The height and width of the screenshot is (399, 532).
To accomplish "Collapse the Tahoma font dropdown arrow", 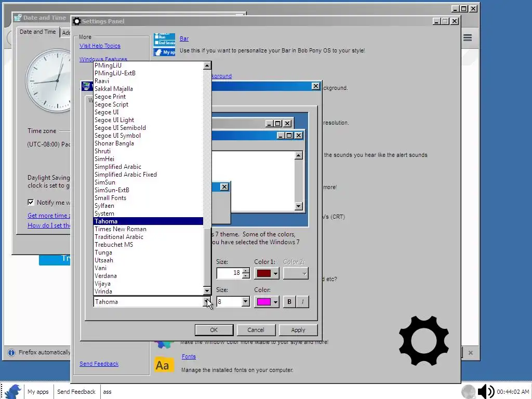I will (207, 302).
